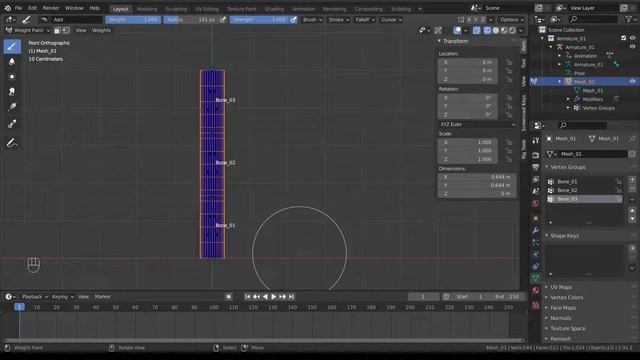Select the Annotate tool
This screenshot has width=640, height=360.
(x=12, y=142)
